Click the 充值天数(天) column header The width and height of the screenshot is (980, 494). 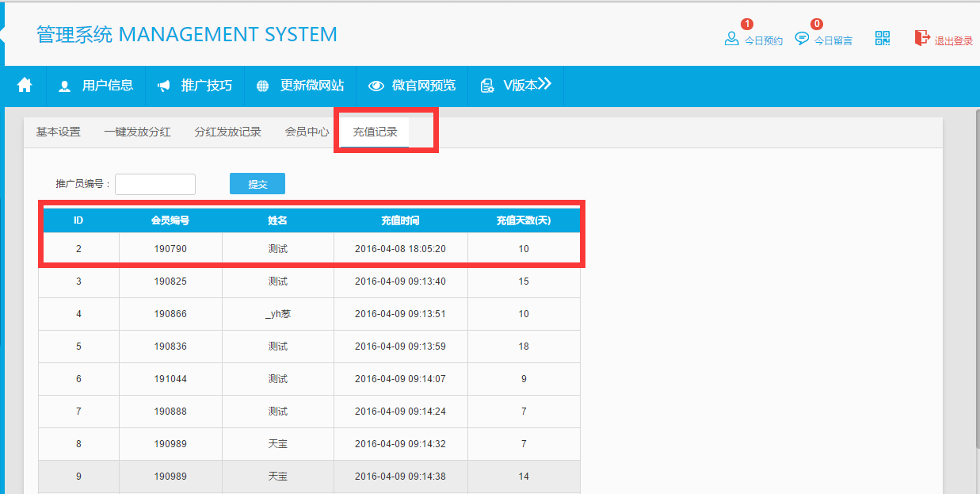click(524, 220)
